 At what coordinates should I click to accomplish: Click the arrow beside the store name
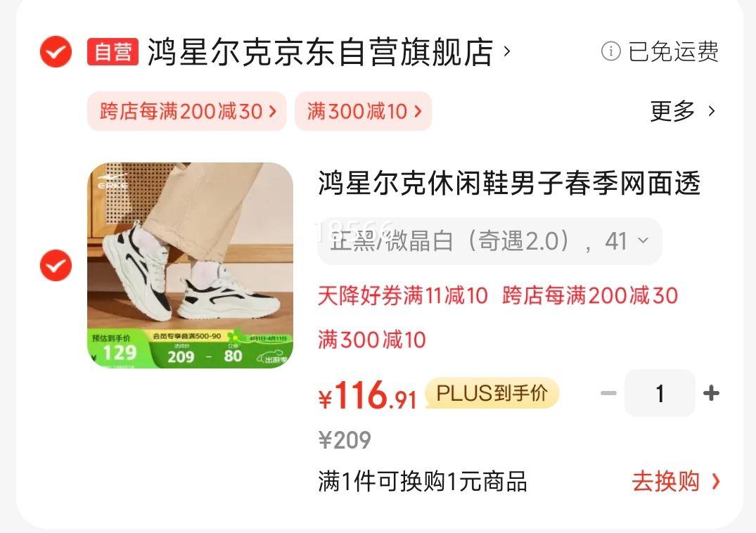pyautogui.click(x=507, y=51)
